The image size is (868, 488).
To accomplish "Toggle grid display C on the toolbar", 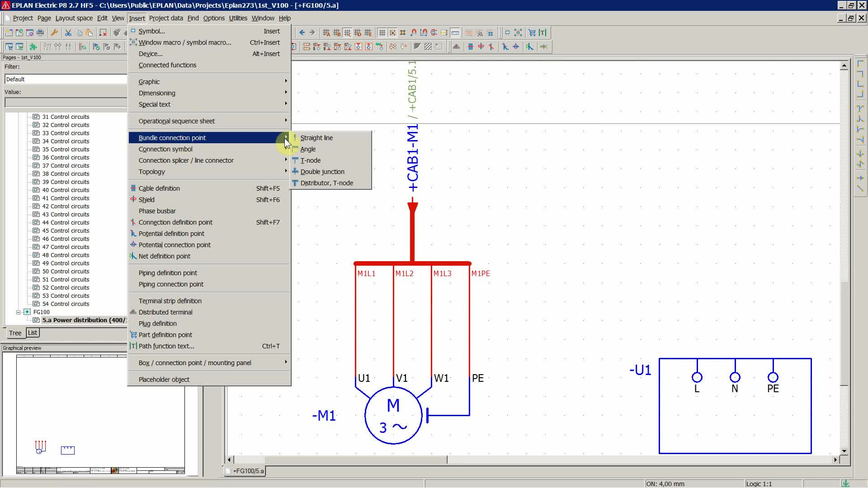I will (x=348, y=33).
